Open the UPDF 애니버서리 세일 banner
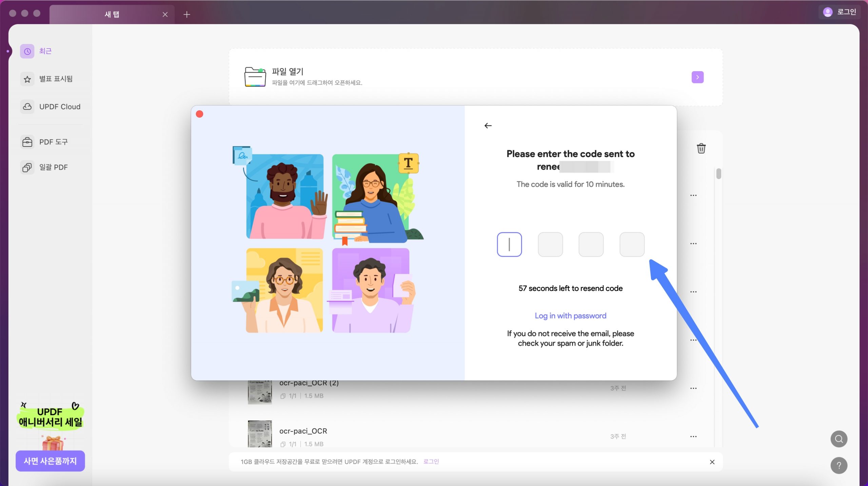 pos(50,417)
